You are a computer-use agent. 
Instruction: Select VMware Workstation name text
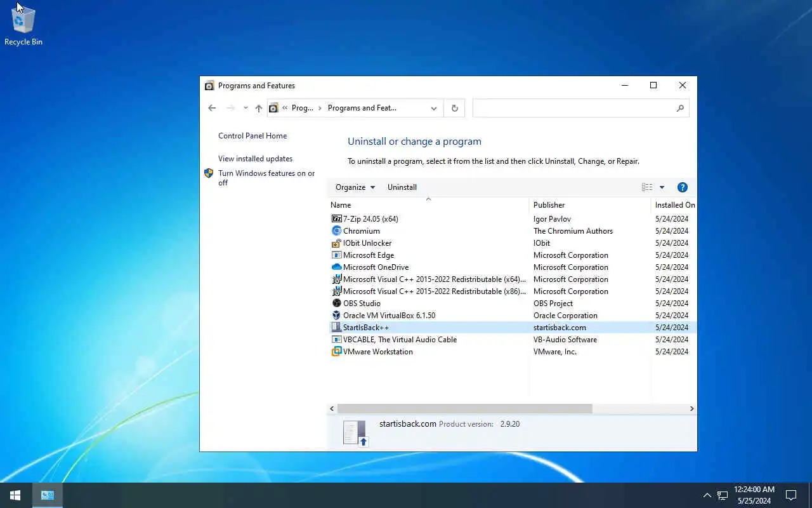coord(378,352)
